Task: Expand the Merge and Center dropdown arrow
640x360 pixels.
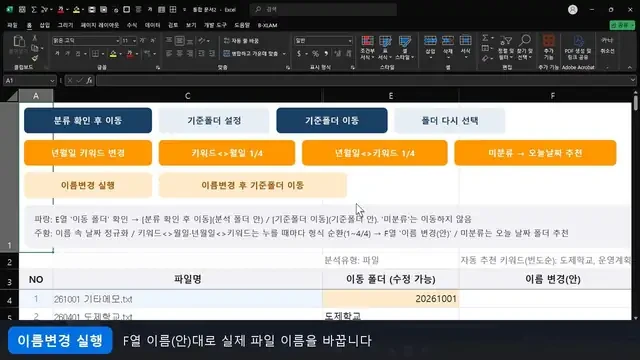Action: click(284, 54)
